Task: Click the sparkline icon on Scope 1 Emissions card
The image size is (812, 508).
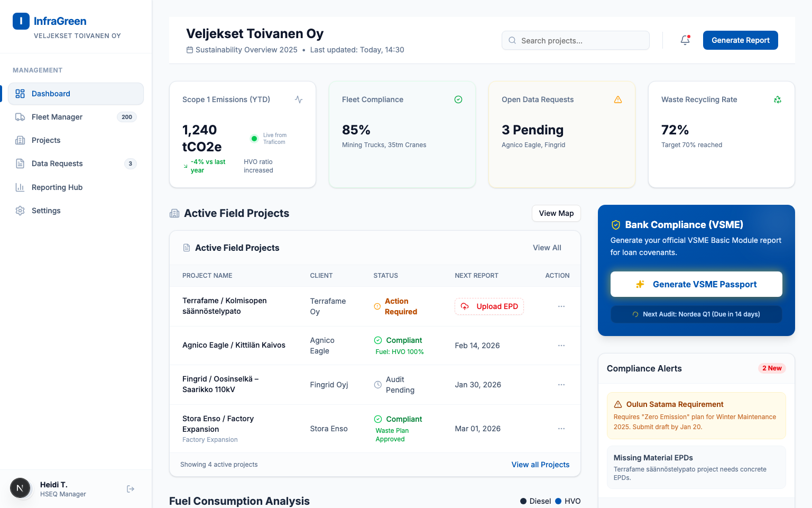Action: 298,99
